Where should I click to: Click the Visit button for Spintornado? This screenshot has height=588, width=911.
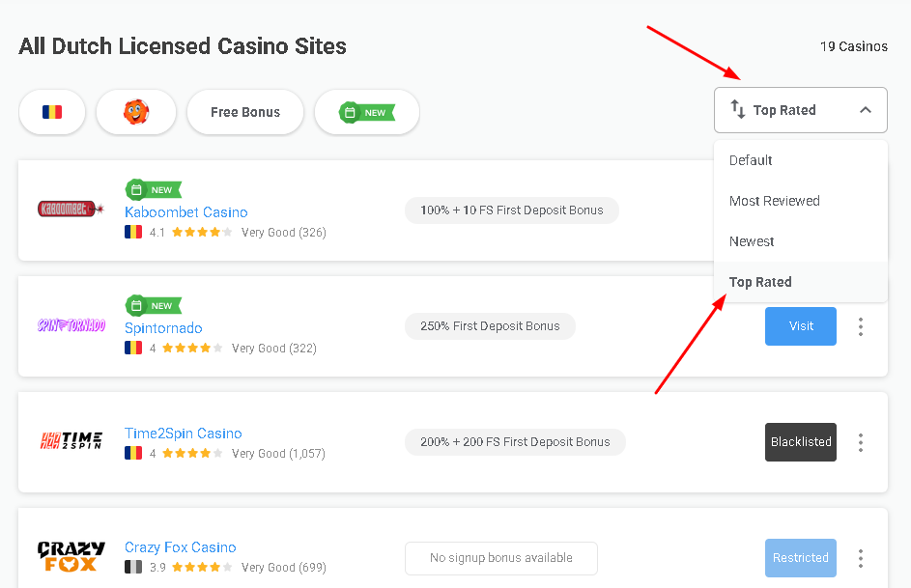tap(800, 325)
